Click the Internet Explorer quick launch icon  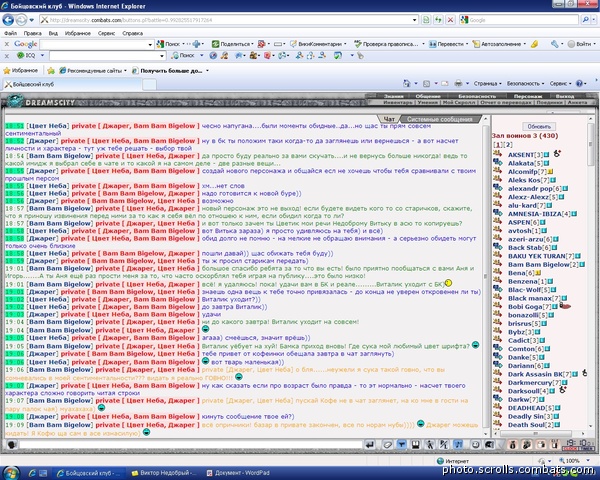click(x=32, y=473)
